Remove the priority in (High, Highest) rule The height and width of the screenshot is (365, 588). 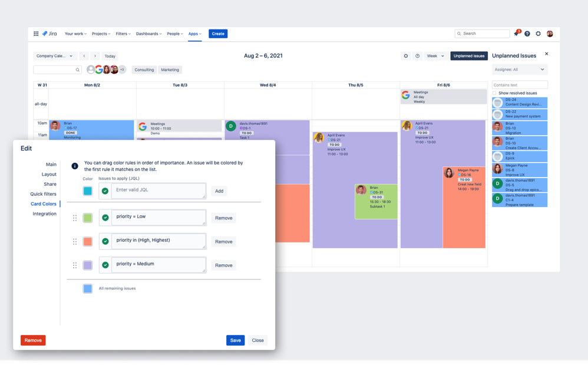(x=223, y=241)
